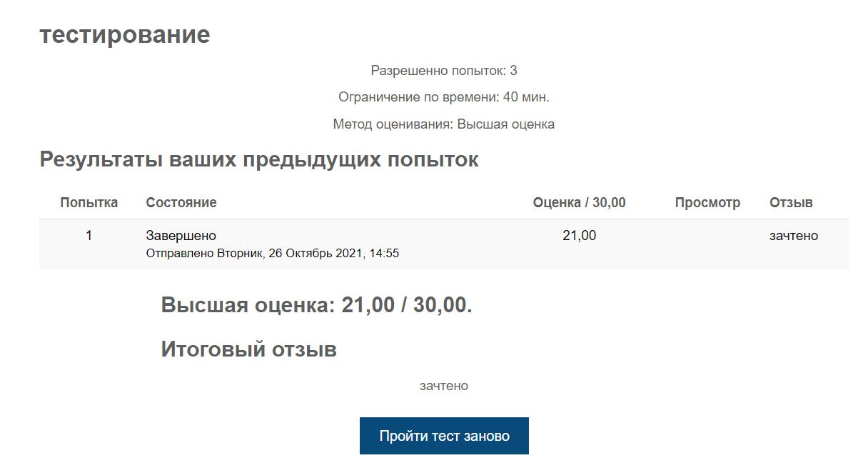Select attempt number 1 in the table
This screenshot has height=473, width=868.
[89, 235]
